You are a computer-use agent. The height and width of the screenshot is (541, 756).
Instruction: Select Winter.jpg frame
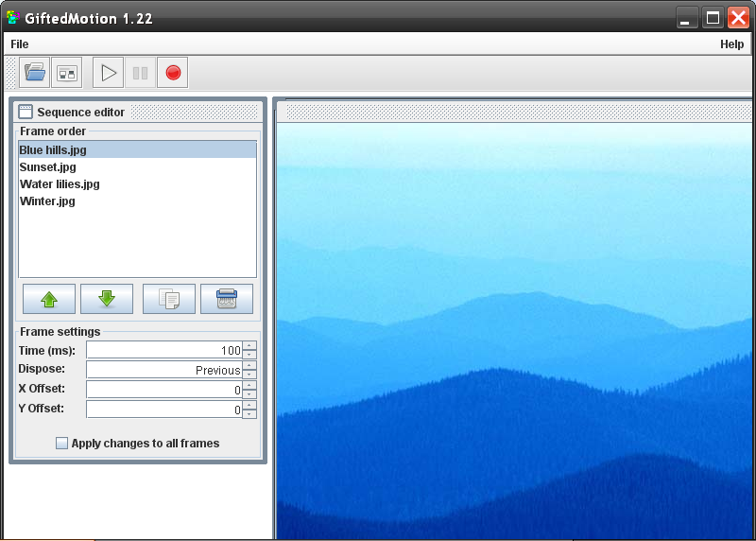137,201
